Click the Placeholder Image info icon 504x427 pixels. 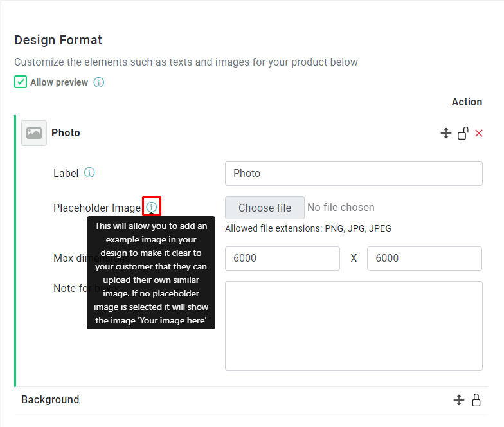coord(152,207)
